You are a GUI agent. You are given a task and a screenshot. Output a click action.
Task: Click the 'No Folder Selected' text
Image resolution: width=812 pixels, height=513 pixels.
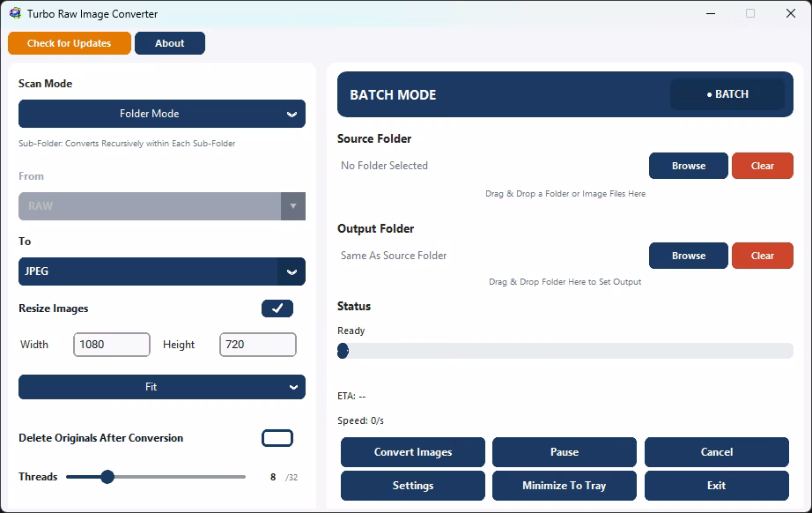[x=384, y=166]
